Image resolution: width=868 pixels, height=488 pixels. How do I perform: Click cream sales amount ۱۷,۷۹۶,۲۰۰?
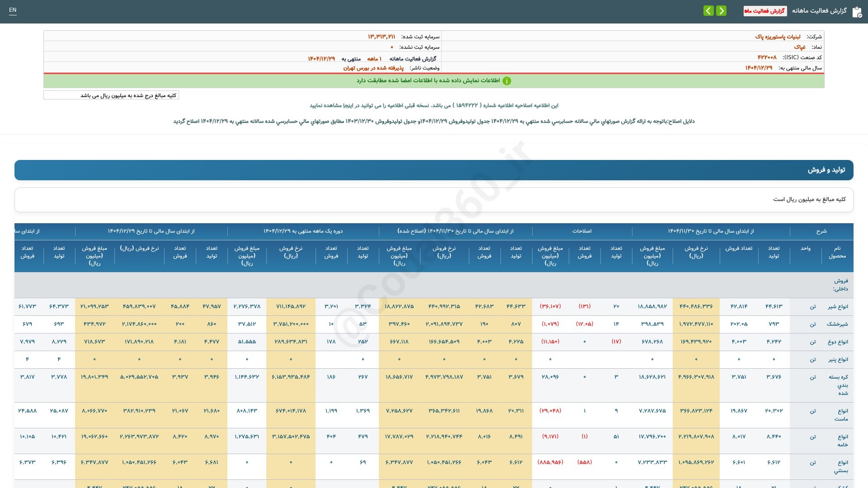[x=652, y=436]
